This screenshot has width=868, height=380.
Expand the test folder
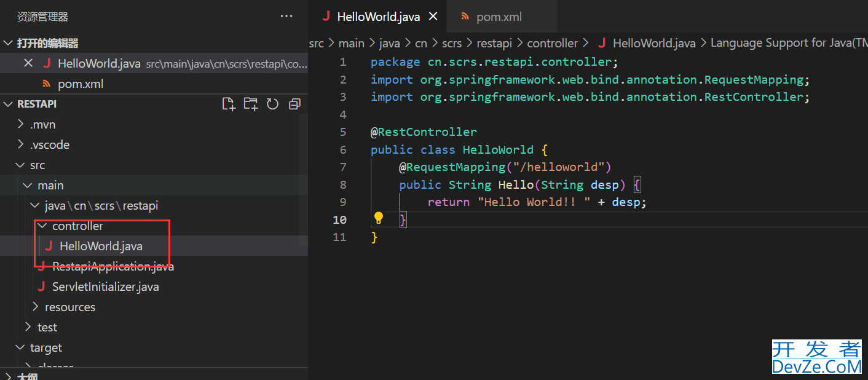(28, 327)
